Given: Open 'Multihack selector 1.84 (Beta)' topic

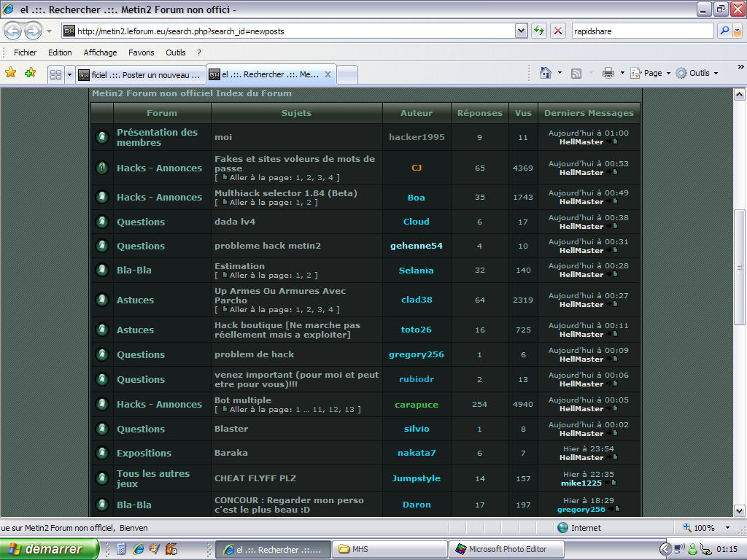Looking at the screenshot, I should pos(286,192).
